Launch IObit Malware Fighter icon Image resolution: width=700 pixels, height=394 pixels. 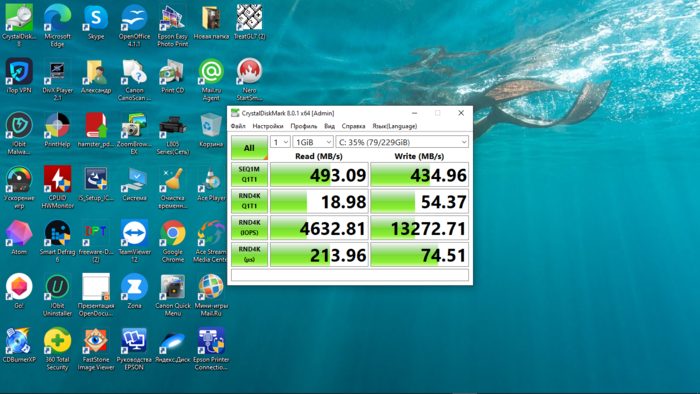point(19,133)
